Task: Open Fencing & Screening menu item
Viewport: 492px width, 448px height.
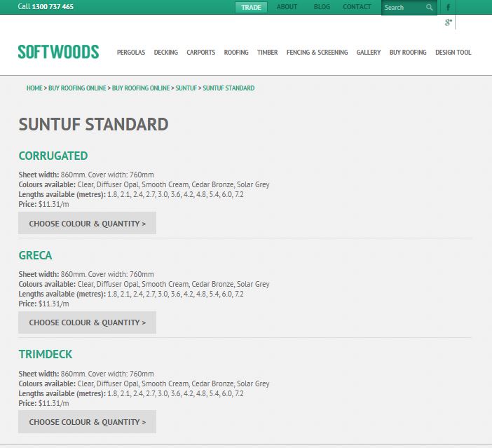Action: coord(317,53)
